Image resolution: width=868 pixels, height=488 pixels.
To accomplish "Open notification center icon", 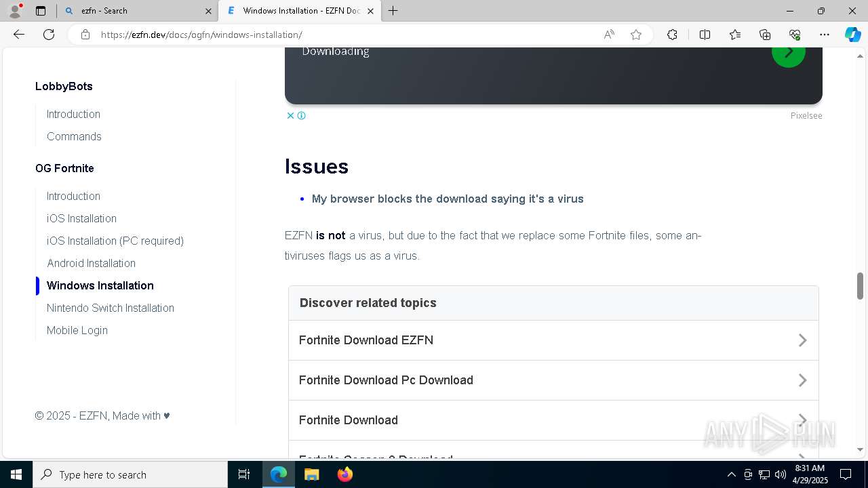I will (x=846, y=474).
